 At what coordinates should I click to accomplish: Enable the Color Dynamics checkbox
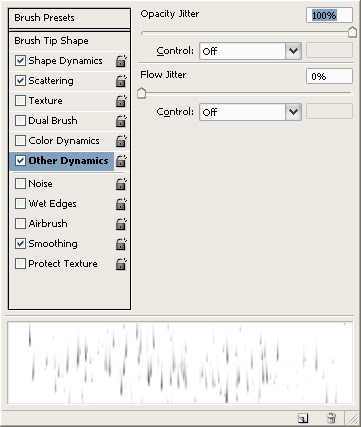(x=20, y=141)
